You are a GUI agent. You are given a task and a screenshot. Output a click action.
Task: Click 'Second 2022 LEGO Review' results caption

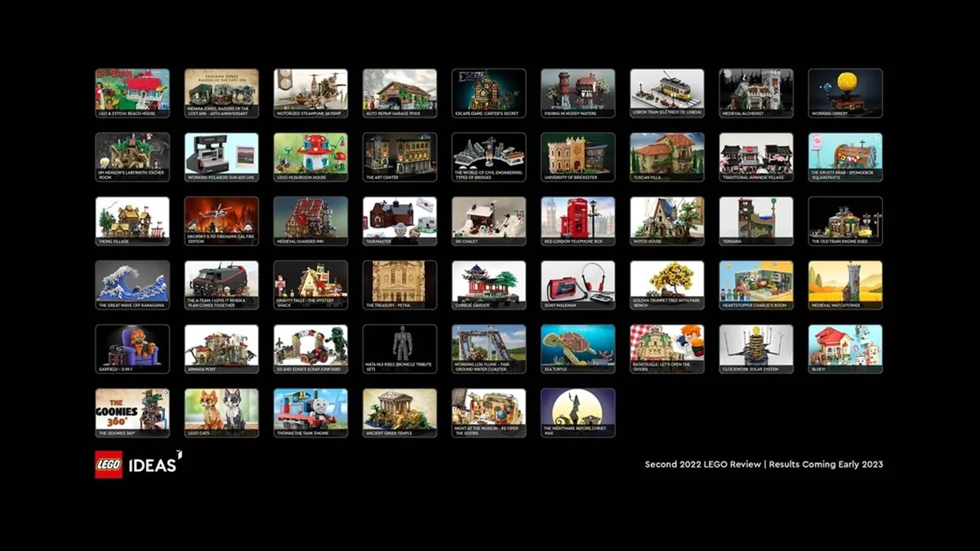click(x=764, y=464)
